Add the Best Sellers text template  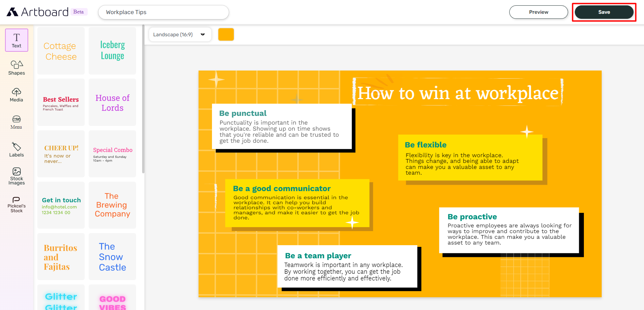[x=61, y=102]
